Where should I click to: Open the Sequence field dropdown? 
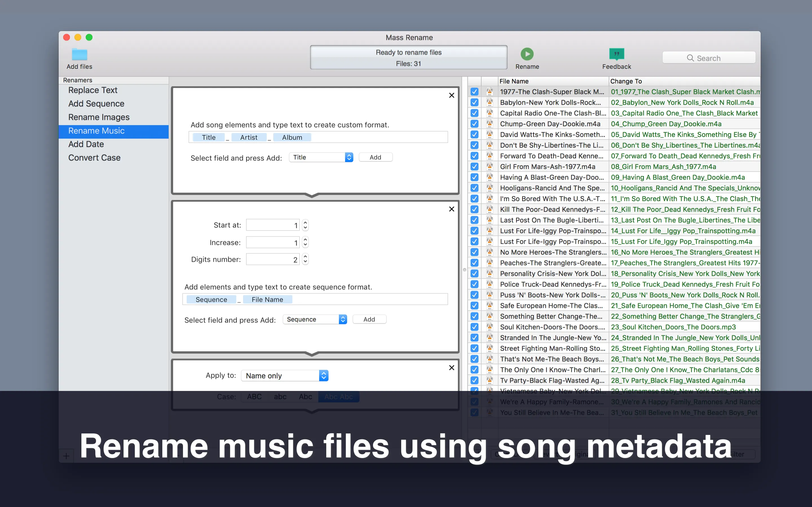point(315,319)
